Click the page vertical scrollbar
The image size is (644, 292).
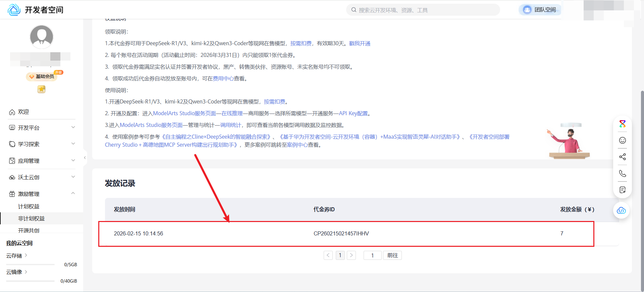pos(642,191)
